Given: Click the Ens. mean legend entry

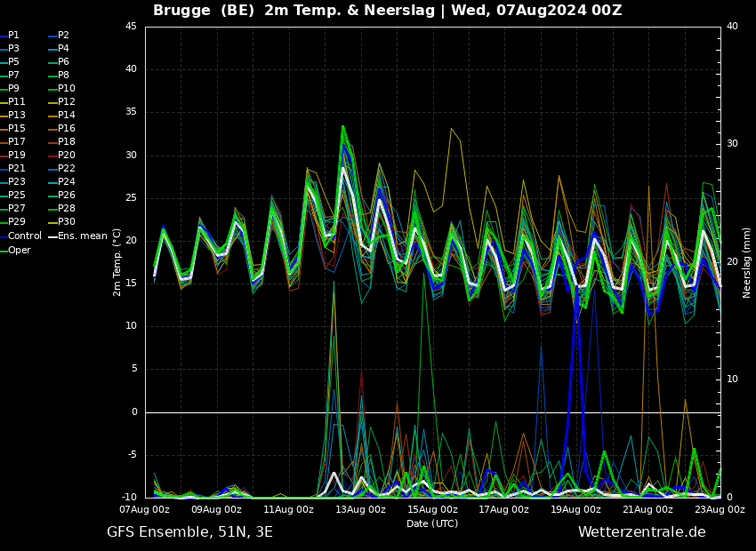Looking at the screenshot, I should 78,236.
